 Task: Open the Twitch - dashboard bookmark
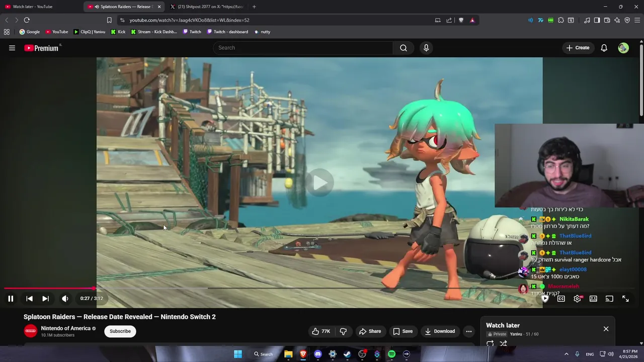click(227, 32)
